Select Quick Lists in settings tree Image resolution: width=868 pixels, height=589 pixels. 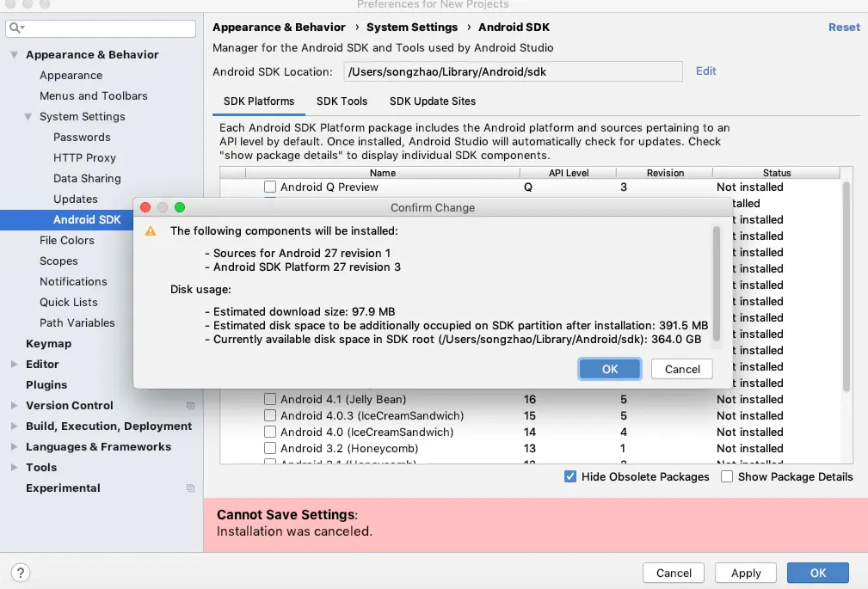69,303
